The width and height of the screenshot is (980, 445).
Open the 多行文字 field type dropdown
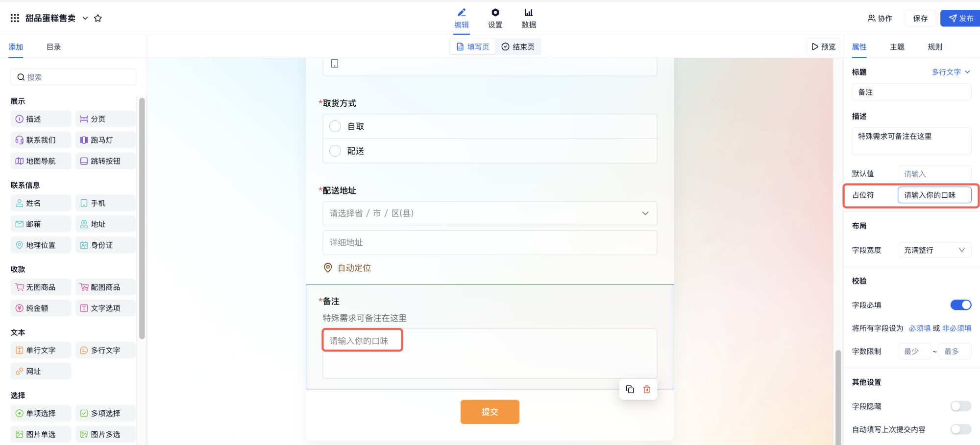[951, 72]
